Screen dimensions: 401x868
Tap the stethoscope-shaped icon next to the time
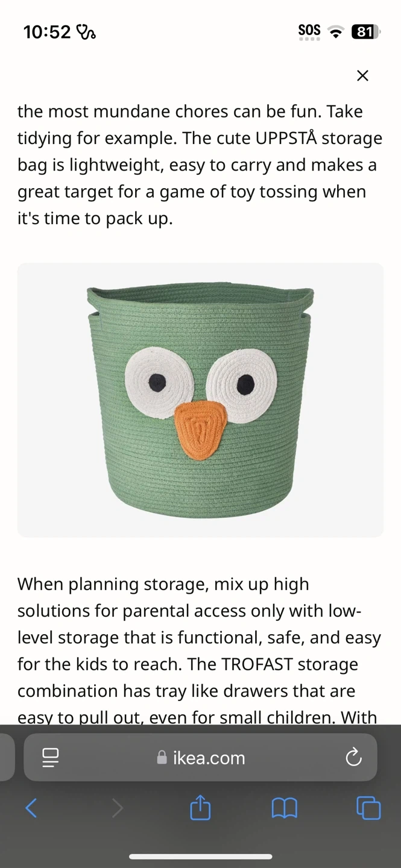86,32
